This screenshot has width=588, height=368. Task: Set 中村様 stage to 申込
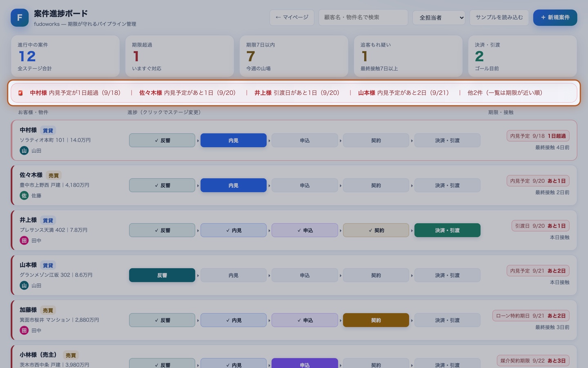click(305, 140)
